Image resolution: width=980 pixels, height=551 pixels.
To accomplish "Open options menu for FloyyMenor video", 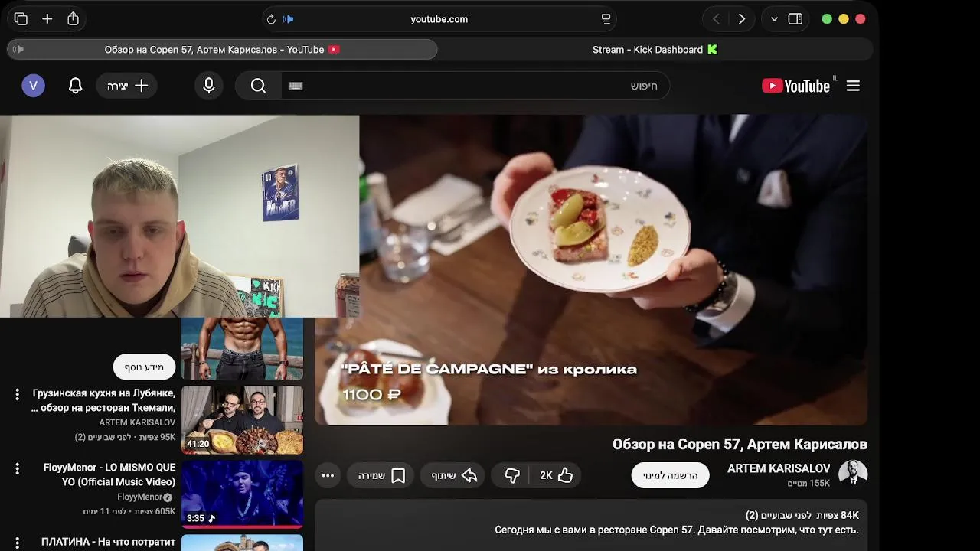I will click(17, 468).
